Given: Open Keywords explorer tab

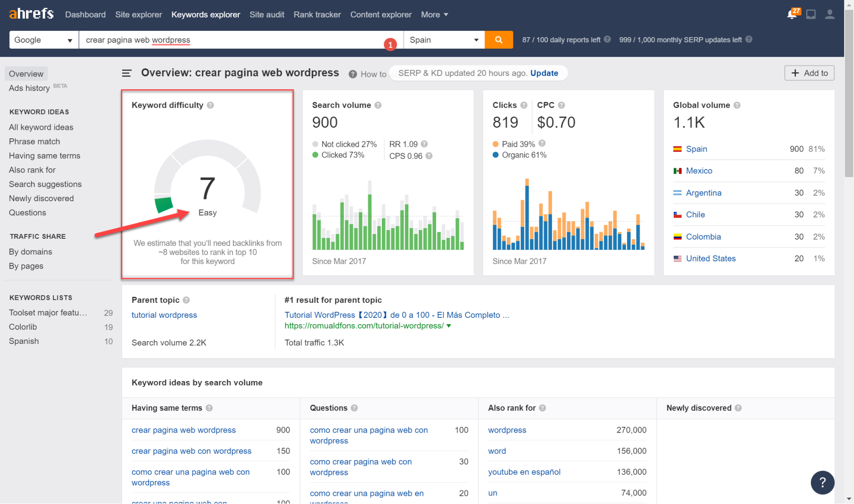Looking at the screenshot, I should pos(205,15).
